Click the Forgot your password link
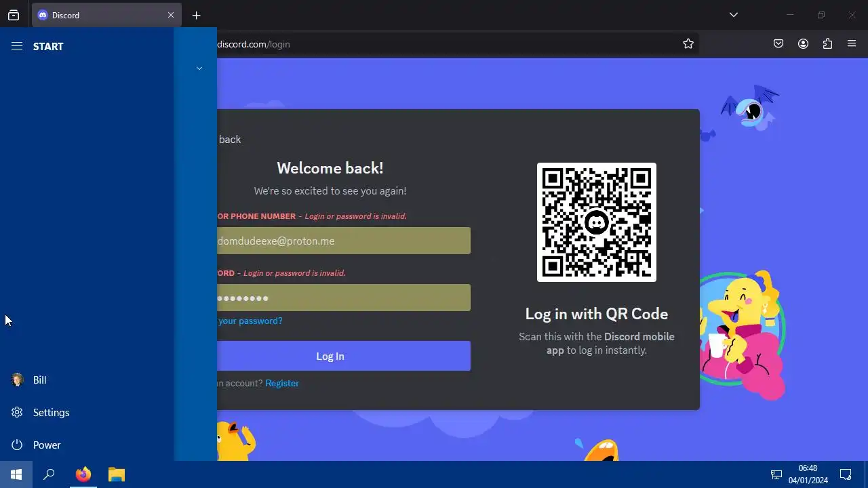 coord(250,321)
